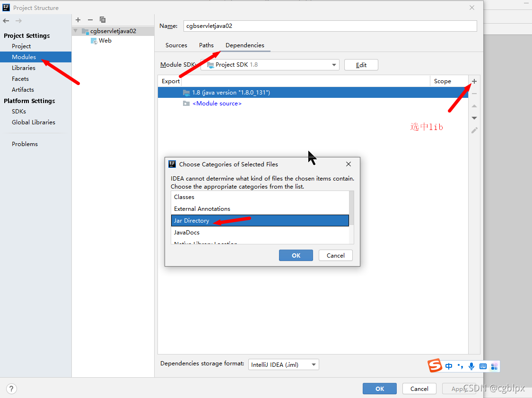Open the Problems section
This screenshot has height=398, width=532.
pyautogui.click(x=25, y=144)
